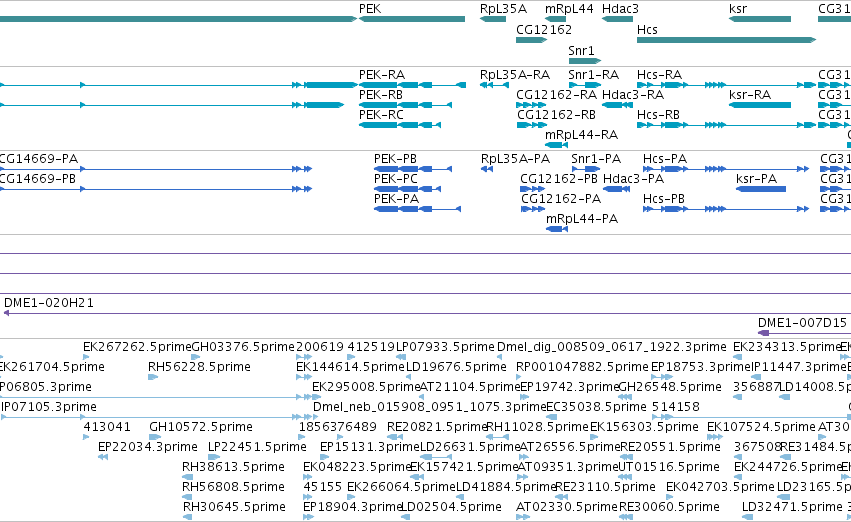Select EST label RP001047882.5prime
This screenshot has height=522, width=851.
coord(582,367)
